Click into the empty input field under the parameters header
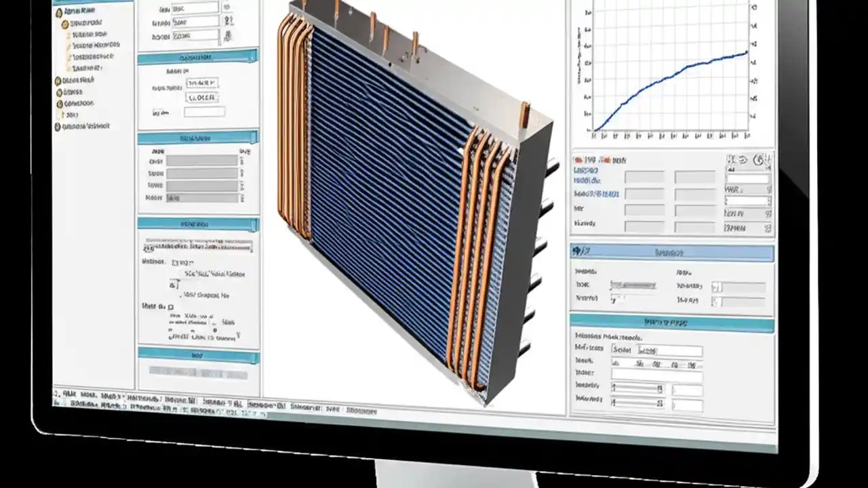This screenshot has width=868, height=488. (x=203, y=112)
